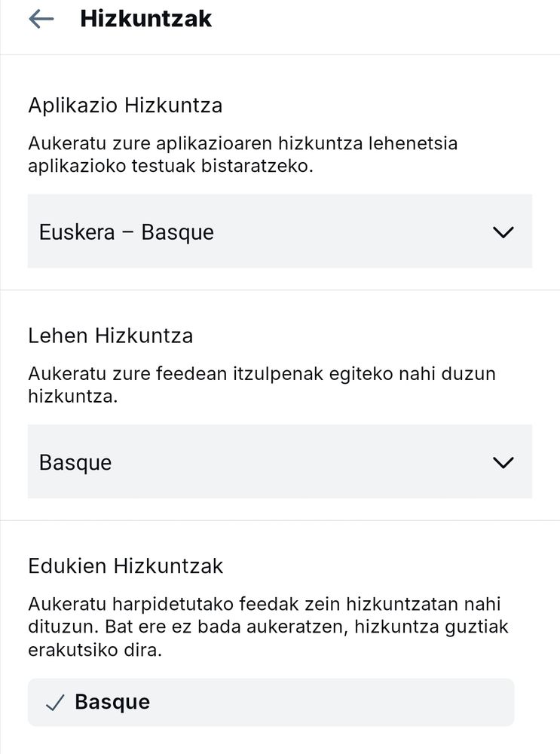Click the chevron in Lehen Hizkuntza dropdown
This screenshot has width=560, height=754.
[x=503, y=463]
